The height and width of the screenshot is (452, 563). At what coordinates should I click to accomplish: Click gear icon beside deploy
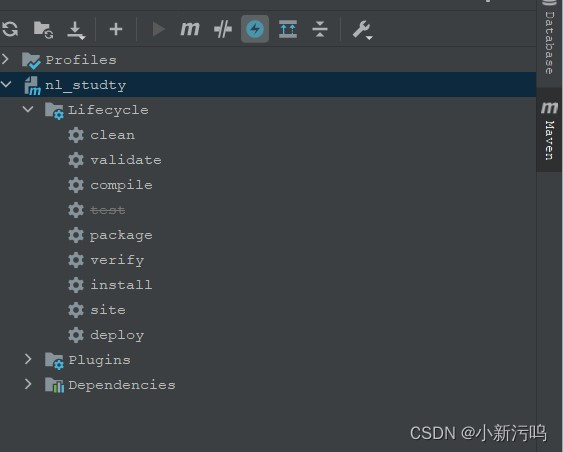[76, 335]
